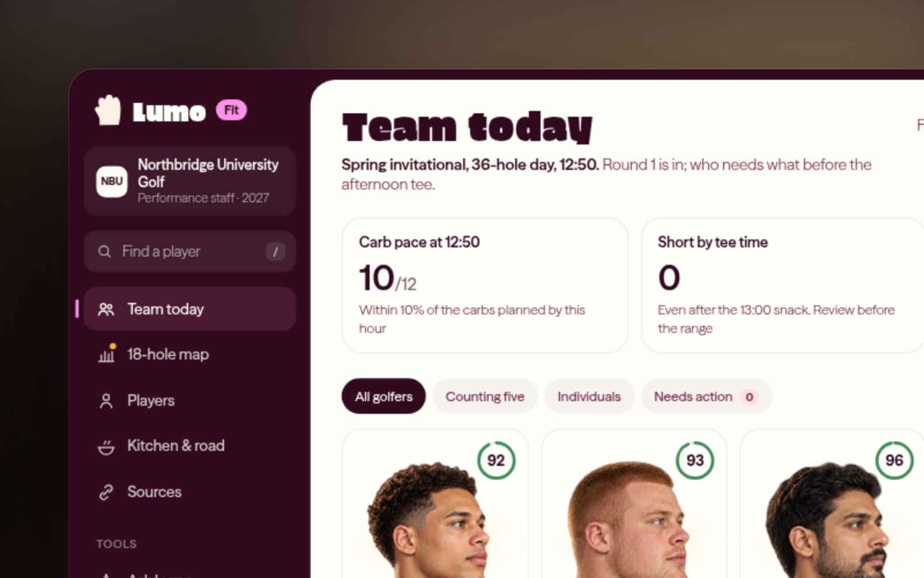Select the All golfers filter
The height and width of the screenshot is (578, 924).
coord(383,397)
